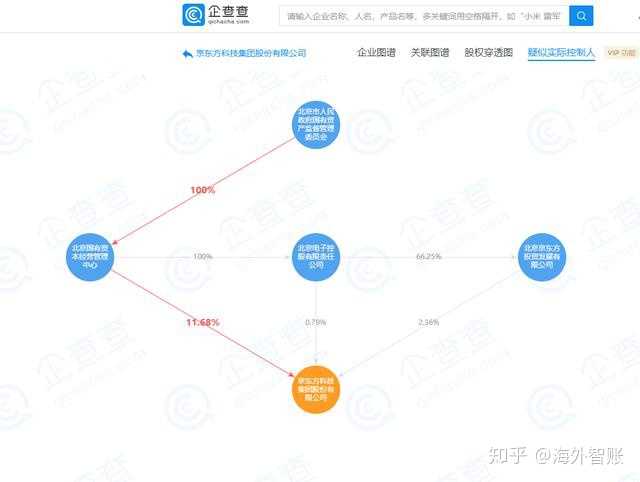Click the back arrow beside company name

[x=187, y=53]
